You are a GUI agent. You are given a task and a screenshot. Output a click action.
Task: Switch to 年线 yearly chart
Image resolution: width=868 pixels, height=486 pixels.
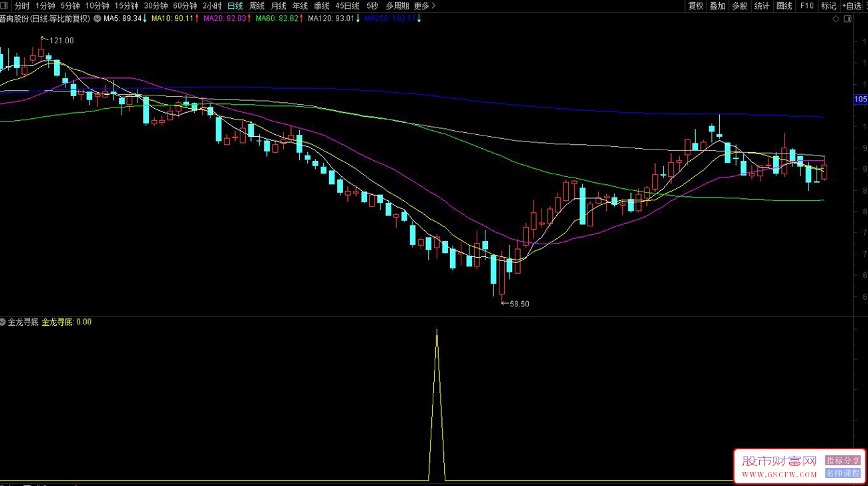click(300, 5)
